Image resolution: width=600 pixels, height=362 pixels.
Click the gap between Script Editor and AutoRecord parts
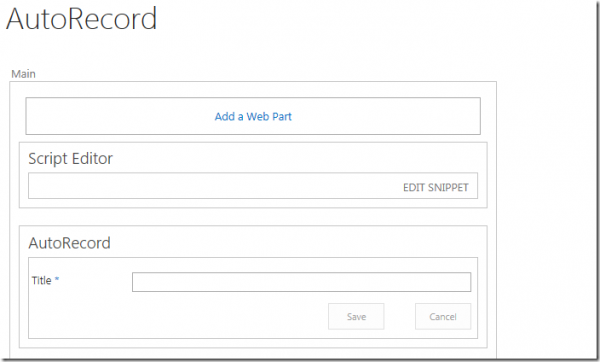coord(253,217)
